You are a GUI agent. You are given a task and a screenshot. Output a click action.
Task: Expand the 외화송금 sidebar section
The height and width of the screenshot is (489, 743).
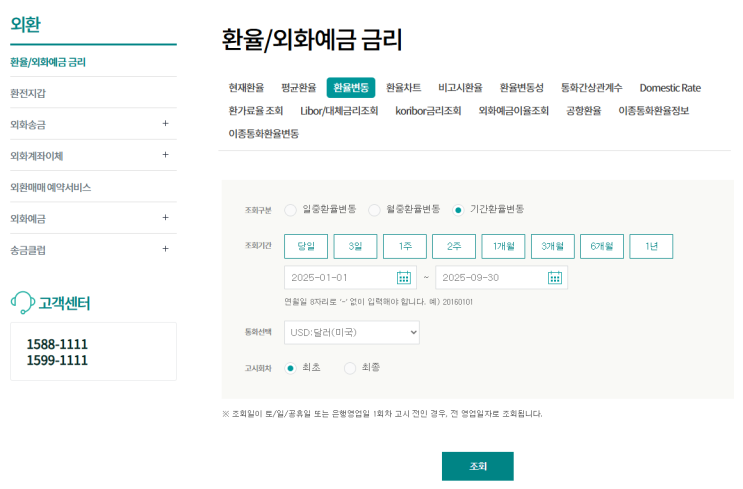(x=165, y=124)
